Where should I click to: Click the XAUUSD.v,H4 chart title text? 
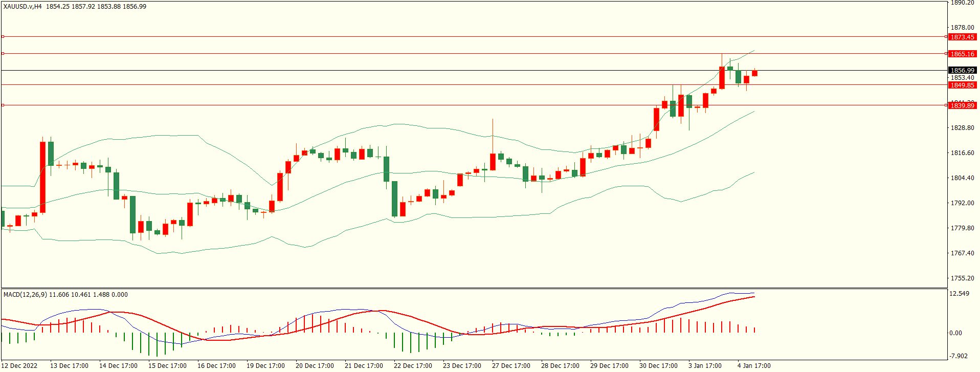point(23,7)
